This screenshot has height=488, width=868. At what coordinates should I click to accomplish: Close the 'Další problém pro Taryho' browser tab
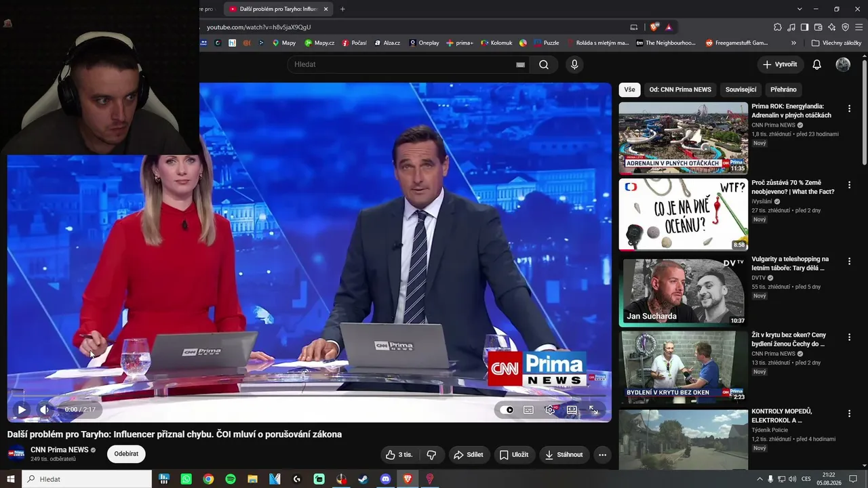click(x=326, y=9)
